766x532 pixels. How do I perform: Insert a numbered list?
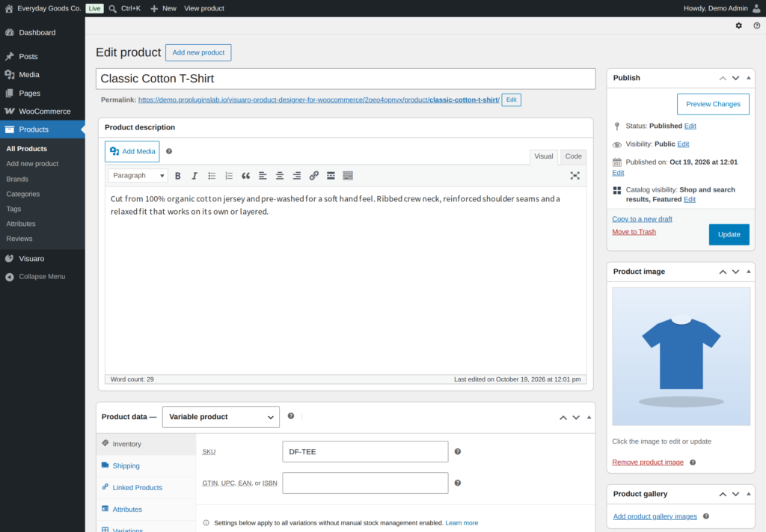coord(229,176)
